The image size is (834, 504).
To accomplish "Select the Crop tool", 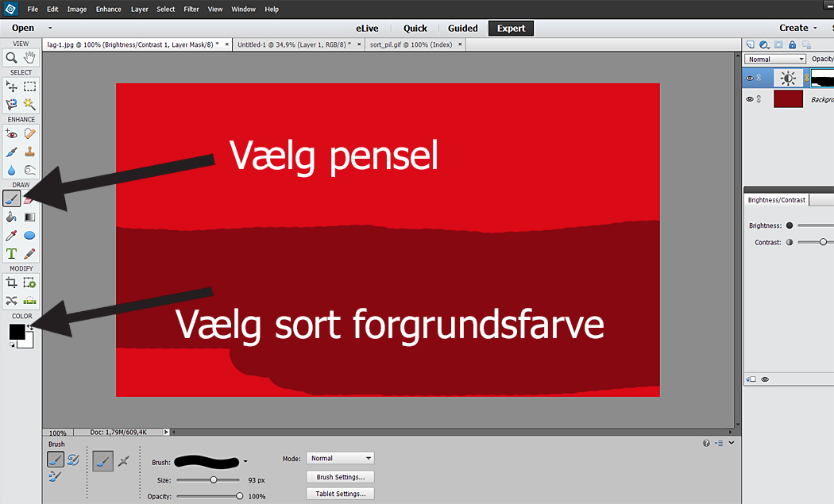I will (12, 283).
